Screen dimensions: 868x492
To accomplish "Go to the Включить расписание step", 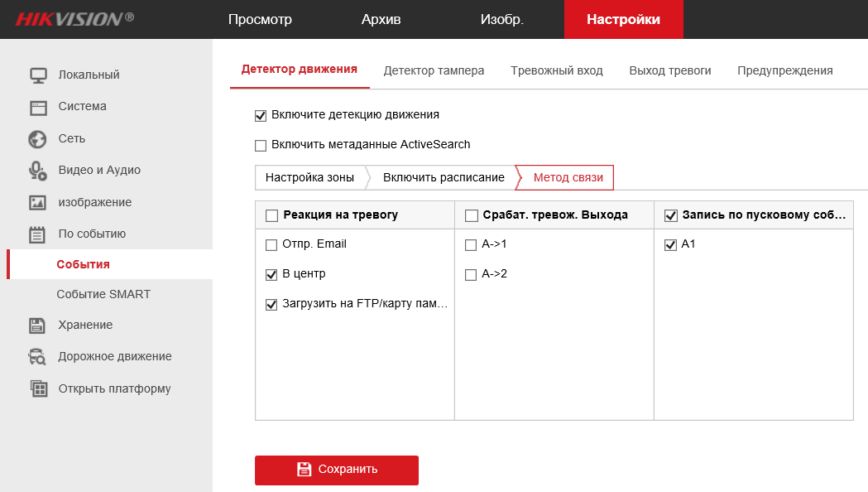I will (444, 177).
